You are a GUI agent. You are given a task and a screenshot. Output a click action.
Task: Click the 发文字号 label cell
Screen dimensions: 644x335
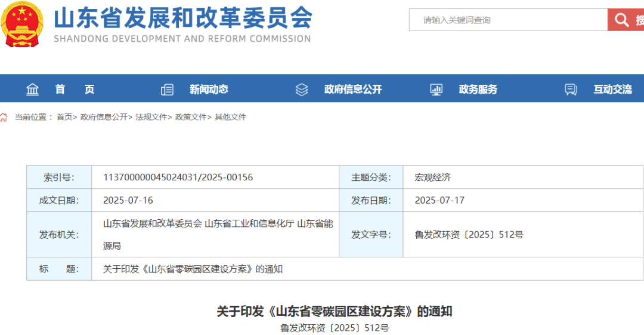[x=371, y=235]
